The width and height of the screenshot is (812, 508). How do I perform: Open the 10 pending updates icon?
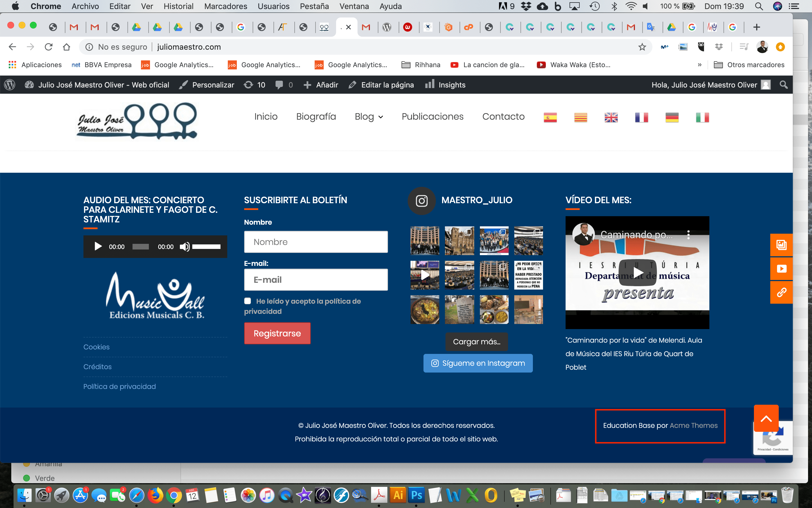tap(254, 85)
